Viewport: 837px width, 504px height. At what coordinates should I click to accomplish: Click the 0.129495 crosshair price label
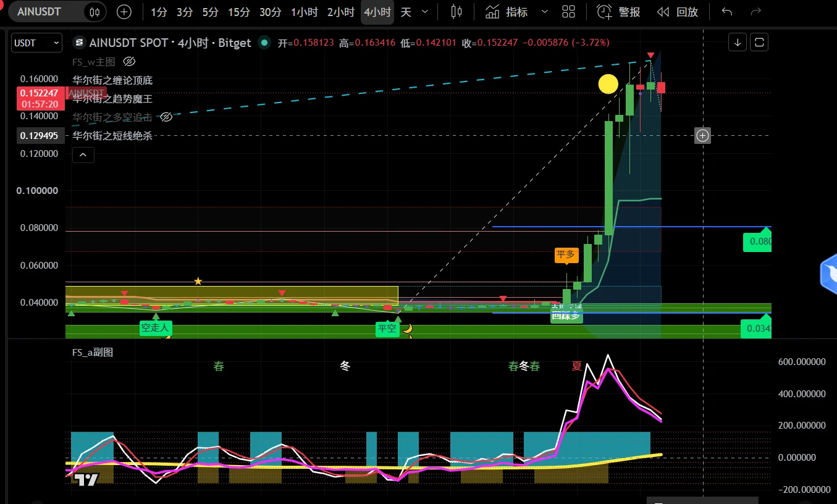click(x=41, y=135)
